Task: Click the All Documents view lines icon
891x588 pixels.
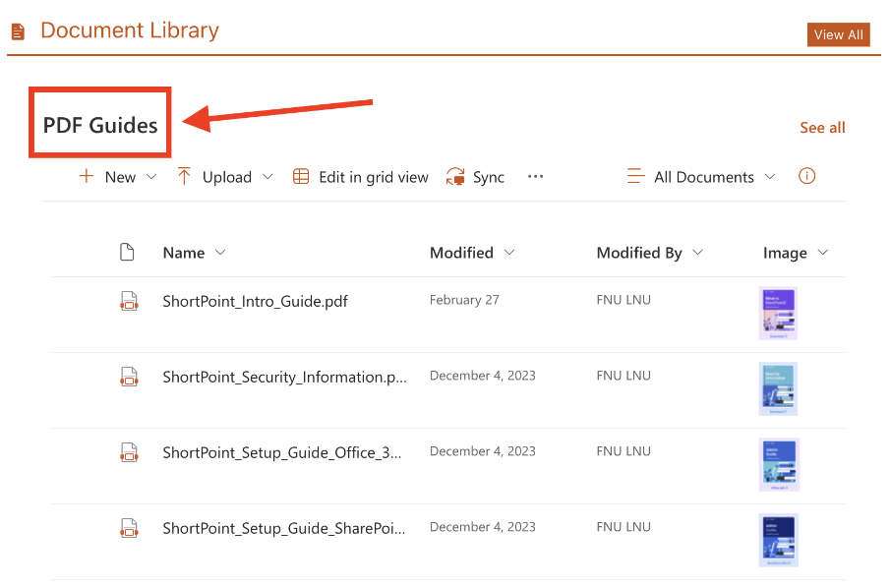Action: tap(635, 176)
